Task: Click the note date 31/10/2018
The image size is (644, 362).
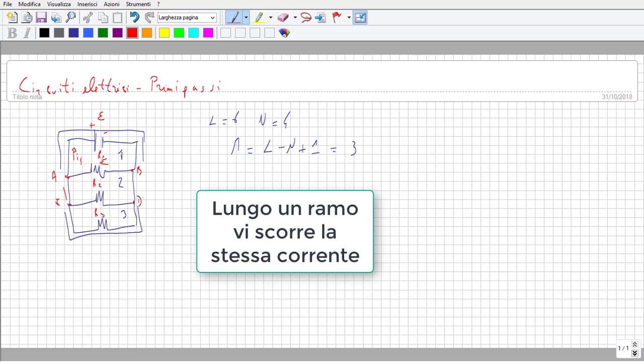Action: pos(617,97)
